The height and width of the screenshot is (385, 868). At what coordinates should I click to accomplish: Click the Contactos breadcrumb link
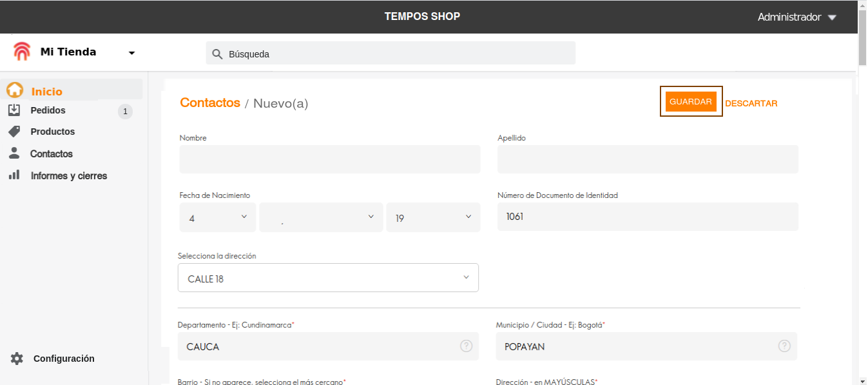click(209, 103)
